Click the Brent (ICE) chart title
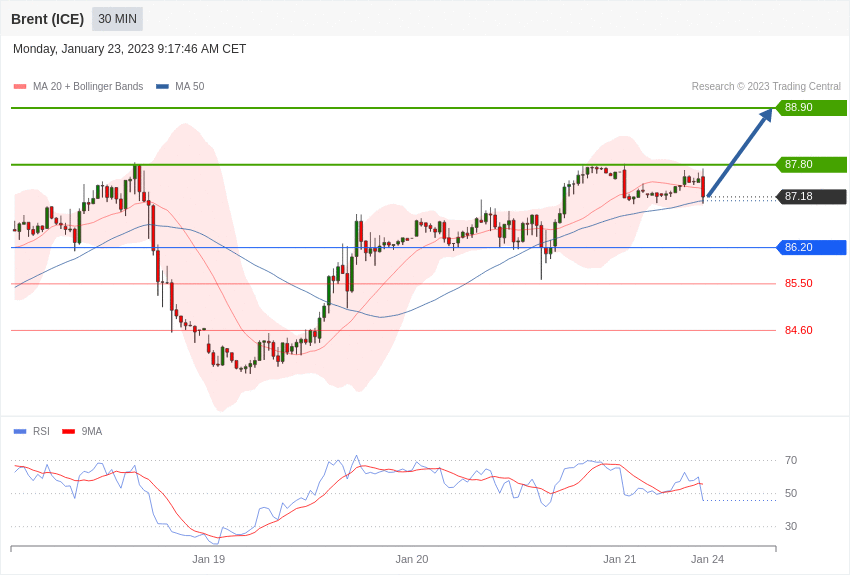The image size is (850, 576). pyautogui.click(x=48, y=19)
